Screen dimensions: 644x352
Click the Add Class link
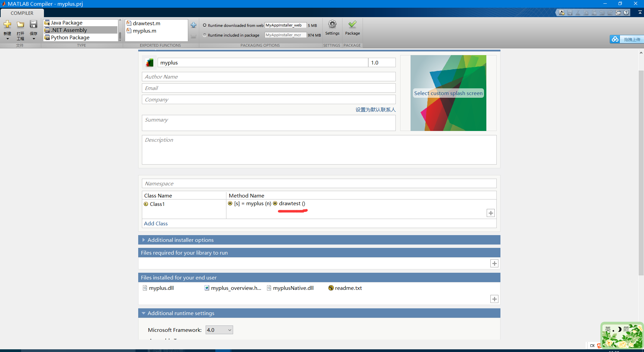(x=156, y=224)
